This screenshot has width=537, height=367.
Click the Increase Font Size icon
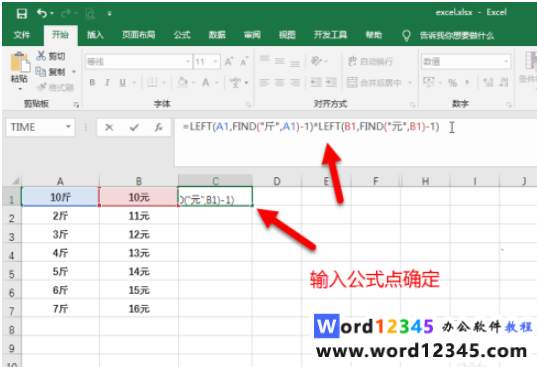(x=229, y=62)
